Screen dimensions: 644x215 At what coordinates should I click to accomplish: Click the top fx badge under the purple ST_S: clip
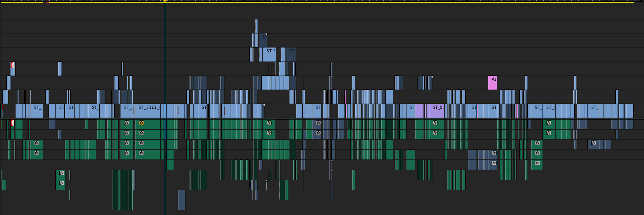click(x=435, y=123)
